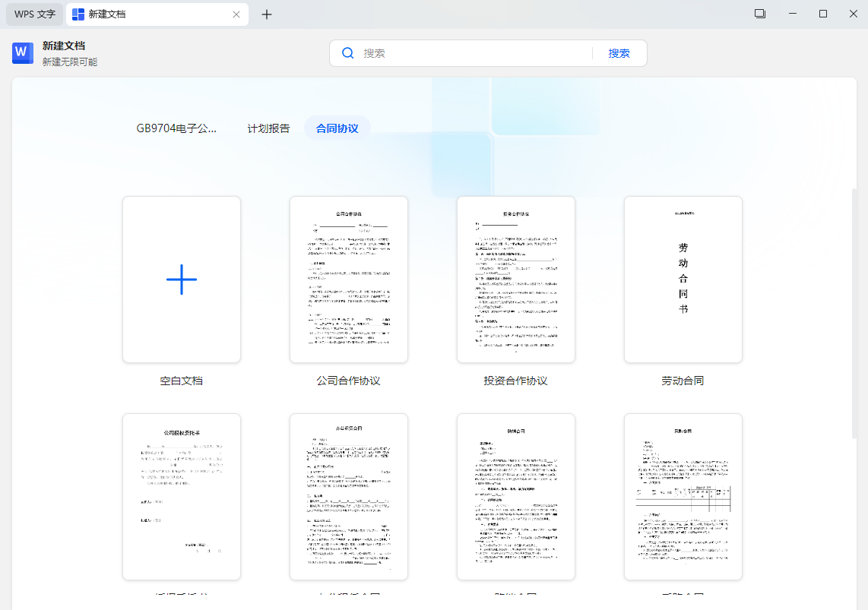
Task: Open the 投资合作协议 template
Action: point(515,279)
